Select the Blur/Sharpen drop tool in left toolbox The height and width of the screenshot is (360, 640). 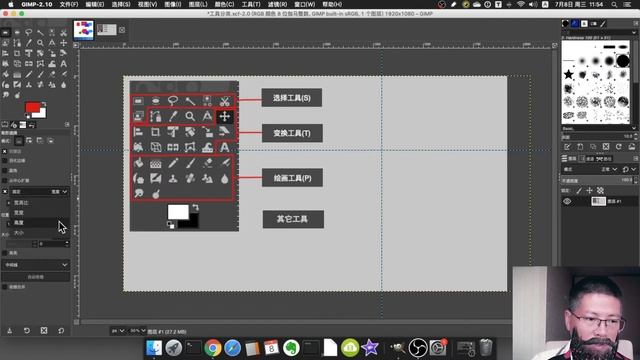pos(64,85)
